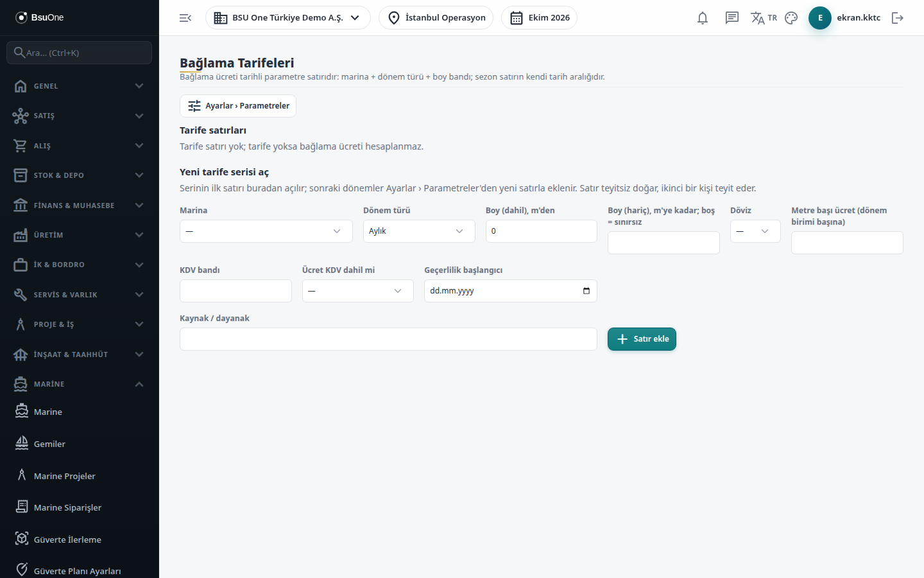The height and width of the screenshot is (578, 924).
Task: Open Güverte İlerleme in the sidebar
Action: tap(80, 539)
